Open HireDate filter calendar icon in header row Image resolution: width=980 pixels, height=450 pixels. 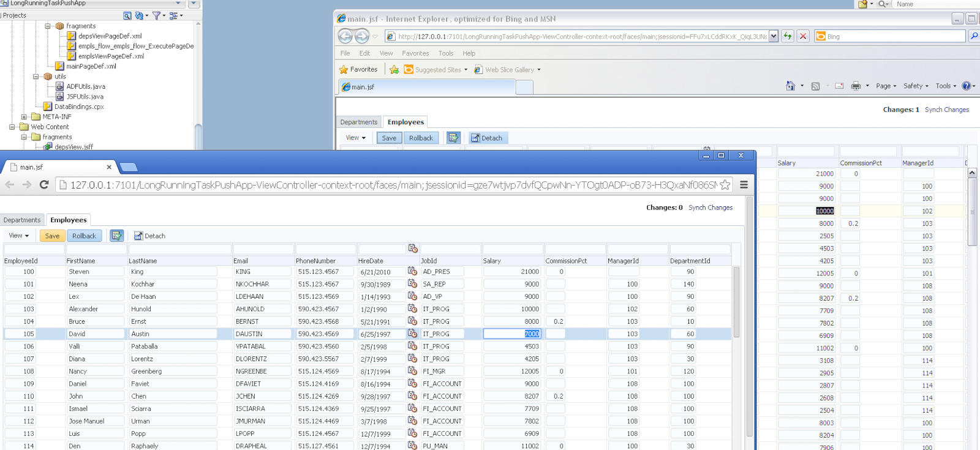pos(413,248)
